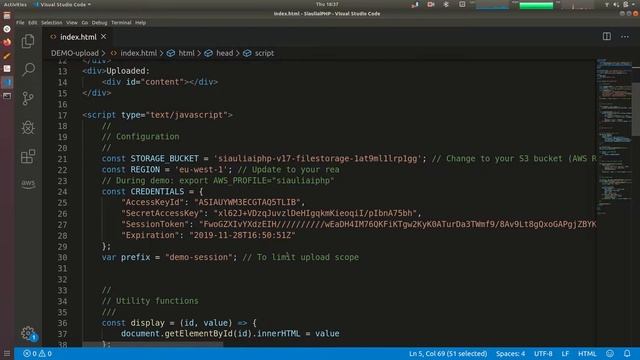Open the AWS Toolkit panel
The height and width of the screenshot is (360, 640).
28,184
